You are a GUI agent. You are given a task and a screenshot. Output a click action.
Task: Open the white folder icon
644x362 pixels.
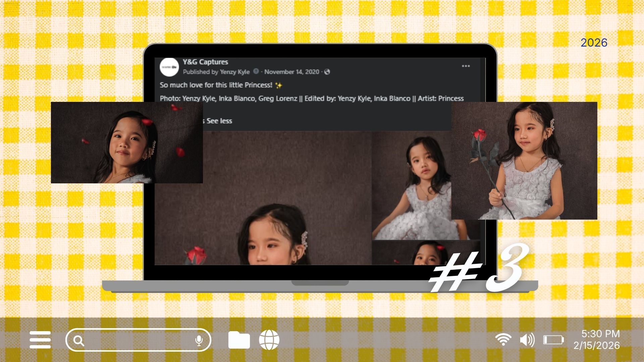pyautogui.click(x=239, y=340)
